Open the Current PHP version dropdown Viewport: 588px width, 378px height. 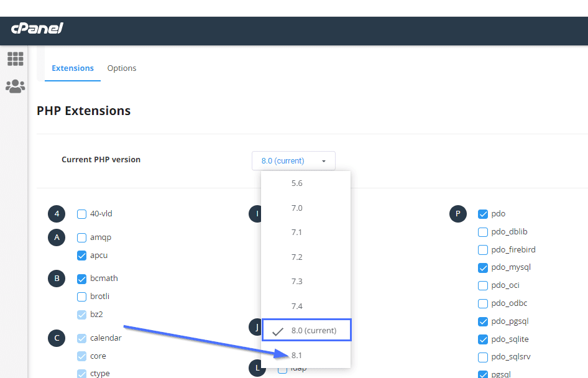click(293, 161)
